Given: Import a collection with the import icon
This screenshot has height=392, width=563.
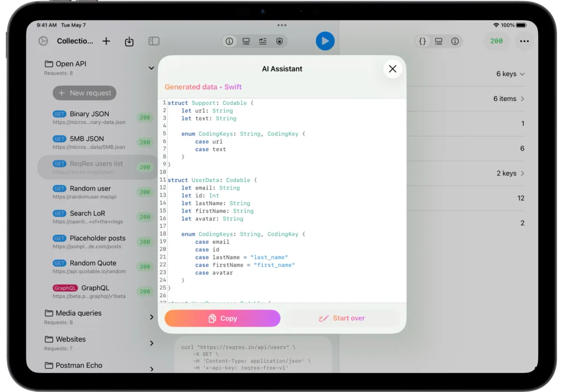Looking at the screenshot, I should coord(129,41).
